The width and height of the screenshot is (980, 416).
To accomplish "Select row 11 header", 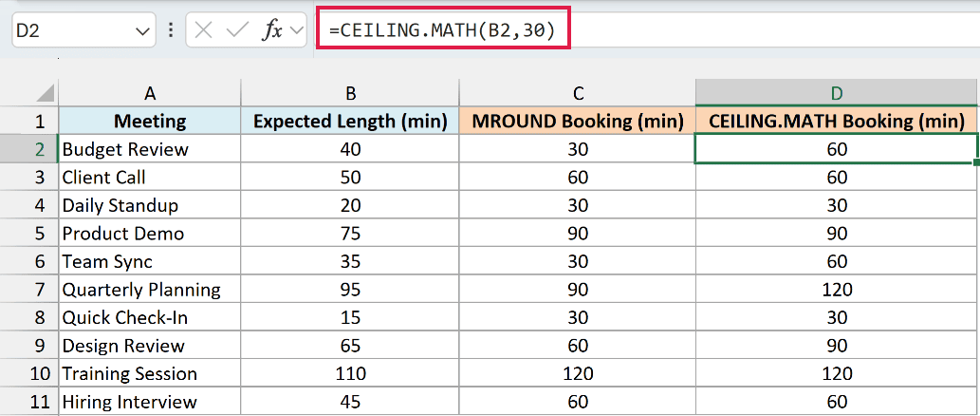I will (x=28, y=402).
